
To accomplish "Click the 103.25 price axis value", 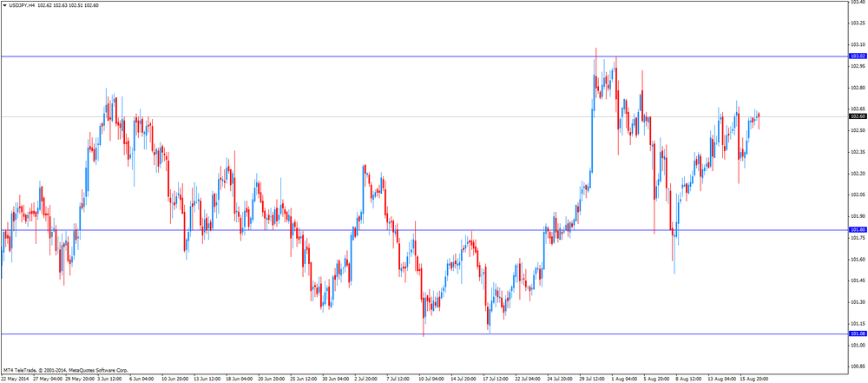I will (x=858, y=23).
